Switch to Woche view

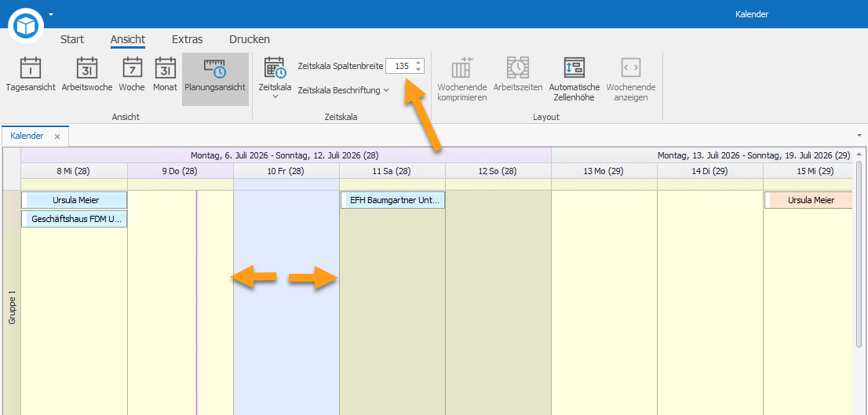pos(132,75)
